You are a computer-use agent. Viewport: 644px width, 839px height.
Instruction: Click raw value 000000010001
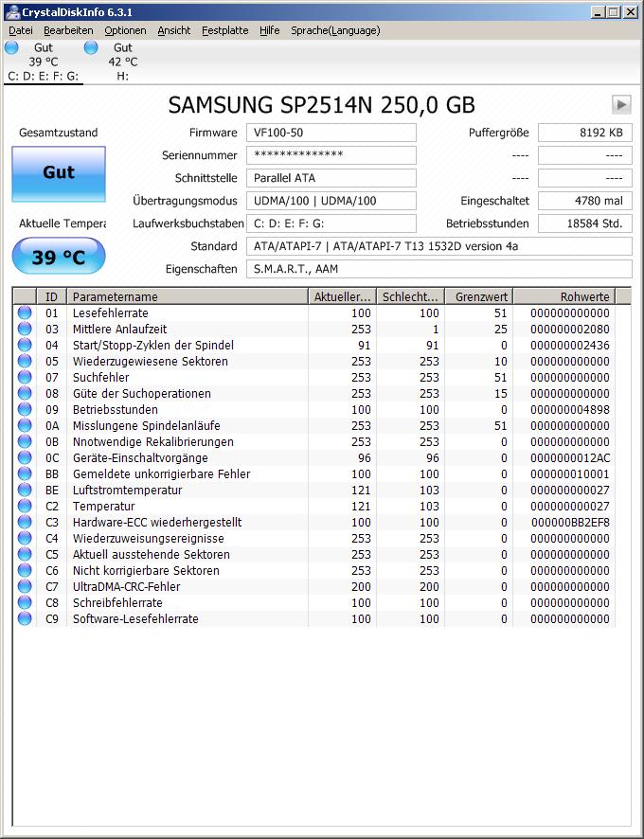click(570, 474)
